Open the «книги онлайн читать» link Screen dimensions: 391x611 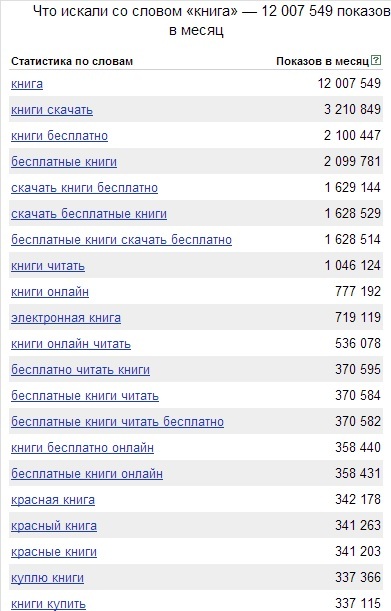[71, 344]
